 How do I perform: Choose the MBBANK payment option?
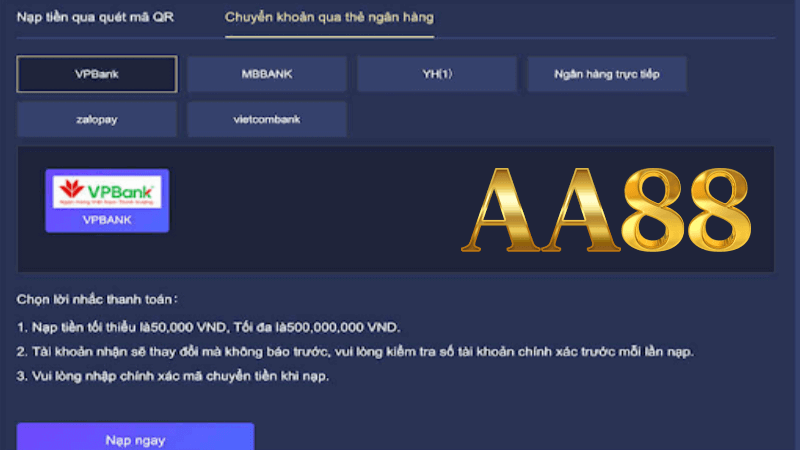coord(267,74)
